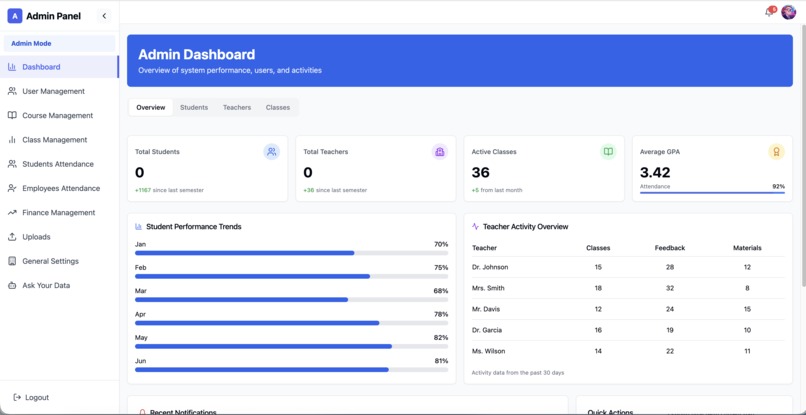Switch to the Classes tab
Screen dimensions: 806x415
point(278,107)
